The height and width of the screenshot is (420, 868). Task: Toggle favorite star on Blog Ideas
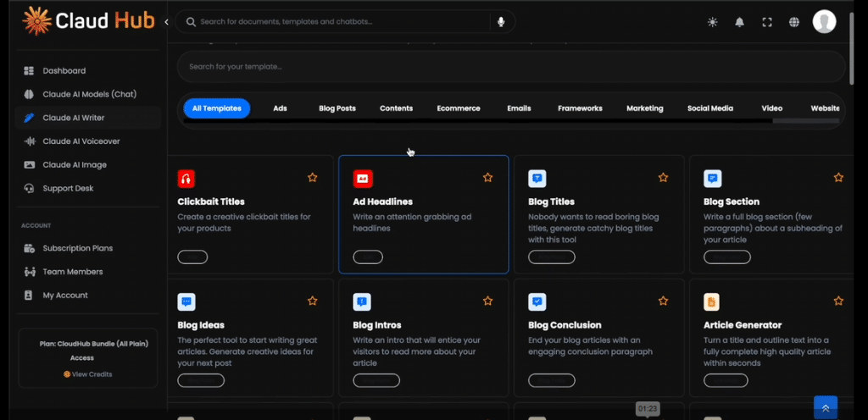click(x=312, y=301)
